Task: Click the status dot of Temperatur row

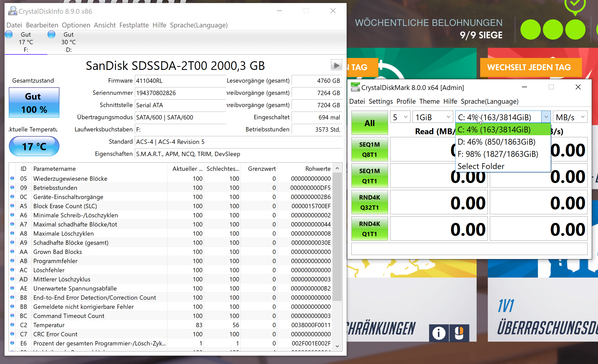Action: point(12,325)
